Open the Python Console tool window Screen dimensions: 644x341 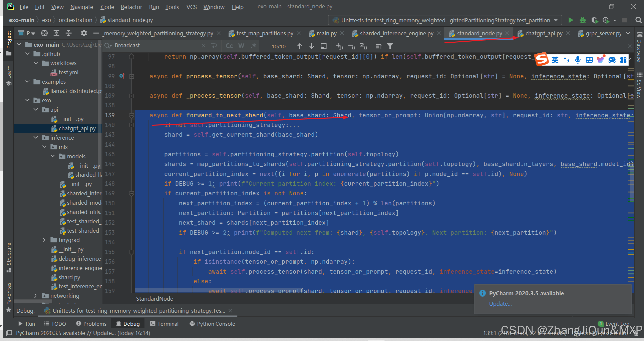[x=212, y=324]
